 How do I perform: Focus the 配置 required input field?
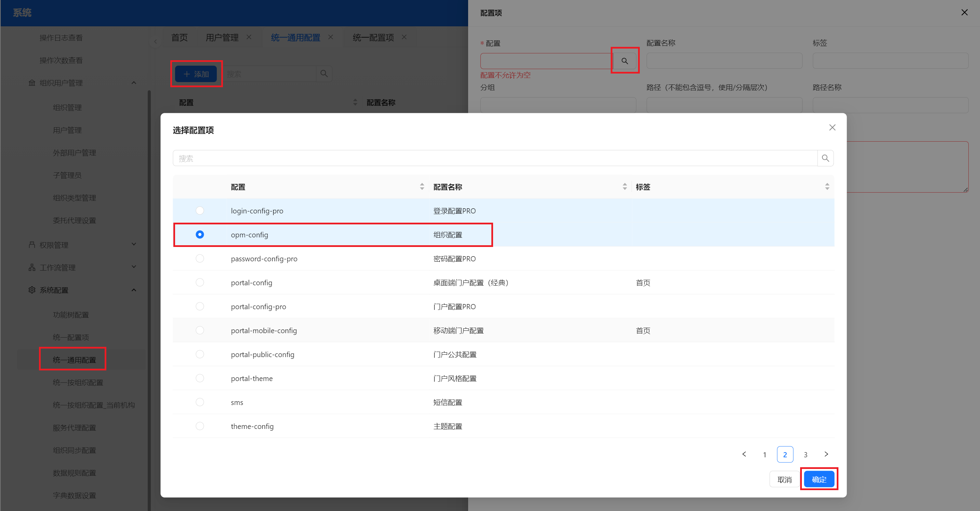(547, 61)
